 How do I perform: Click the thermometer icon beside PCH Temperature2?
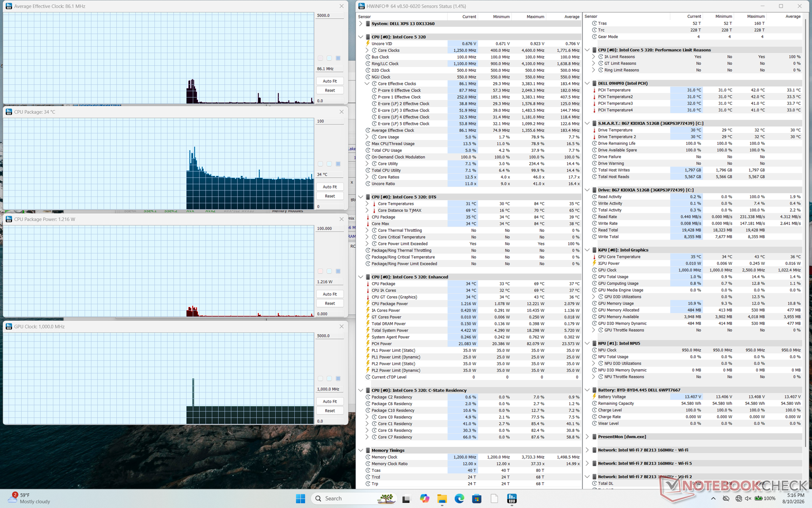tap(594, 97)
